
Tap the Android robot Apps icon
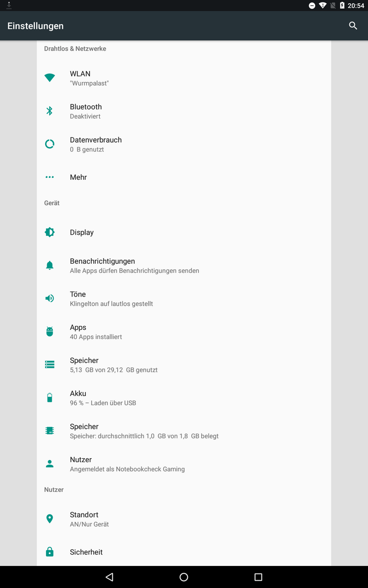pyautogui.click(x=50, y=332)
